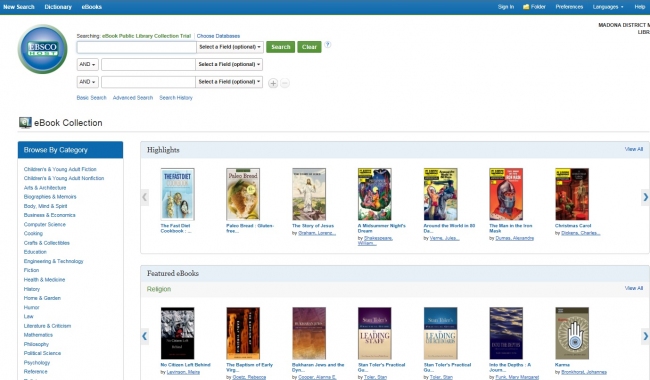The height and width of the screenshot is (380, 650).
Task: Open the Religion featured category heading
Action: point(159,289)
